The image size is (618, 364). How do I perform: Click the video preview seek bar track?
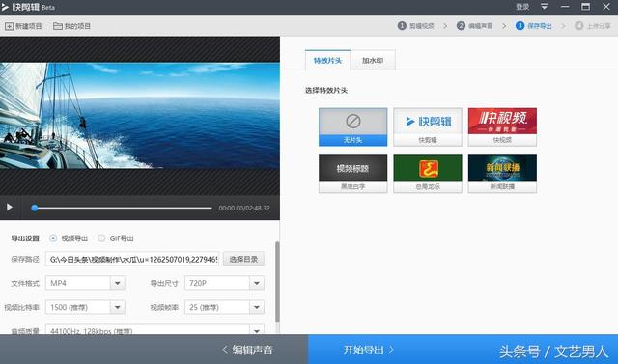124,208
